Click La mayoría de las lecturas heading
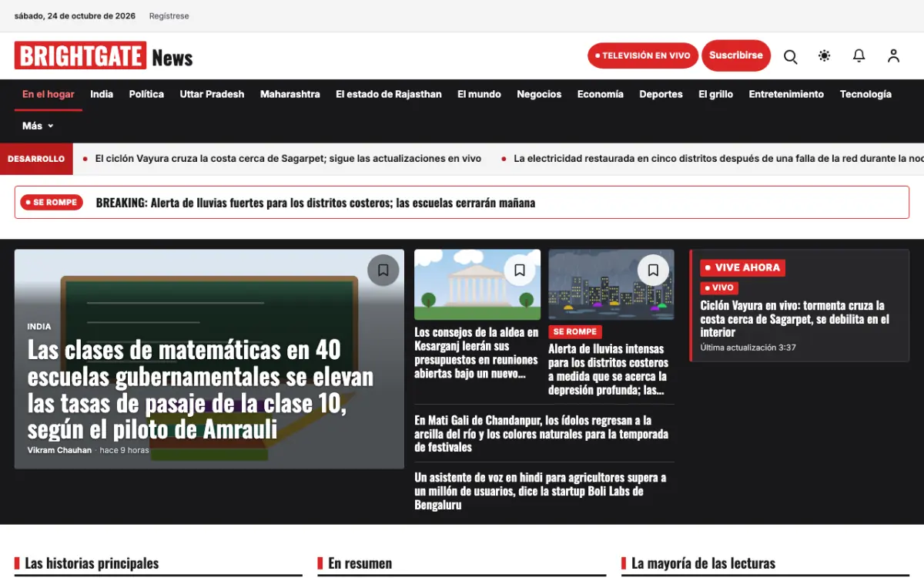 pyautogui.click(x=703, y=563)
